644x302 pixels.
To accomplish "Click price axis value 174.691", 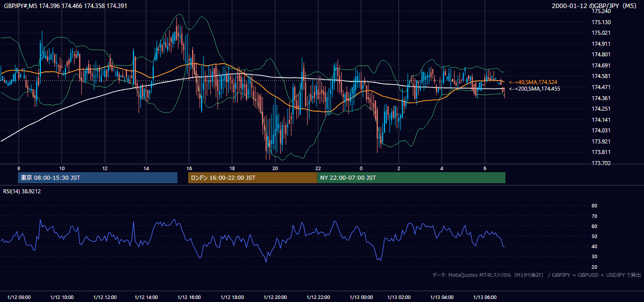I will point(601,65).
